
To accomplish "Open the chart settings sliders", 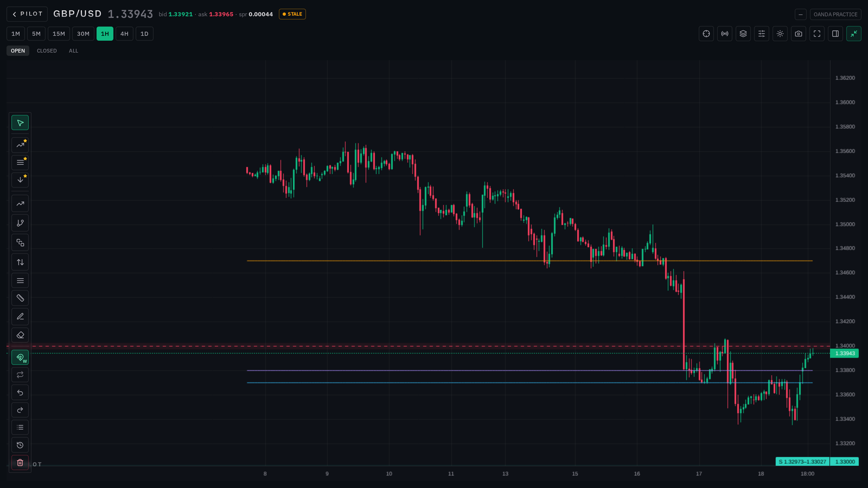I will click(762, 34).
